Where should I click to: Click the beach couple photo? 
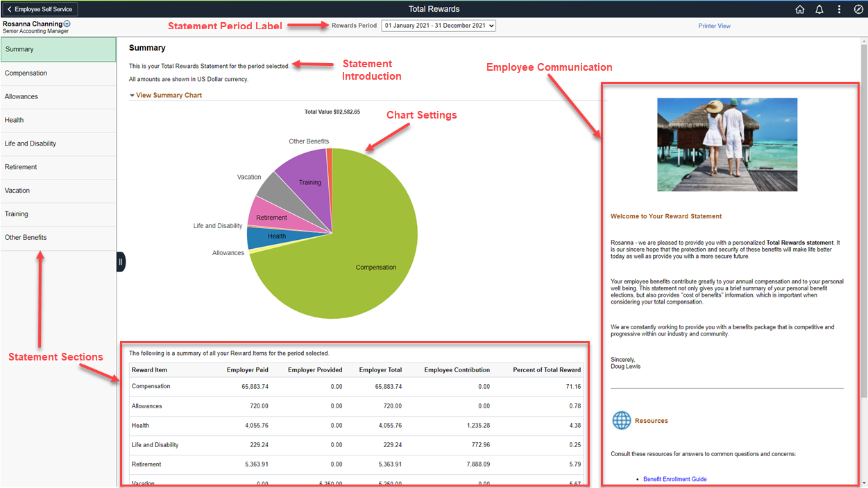727,144
